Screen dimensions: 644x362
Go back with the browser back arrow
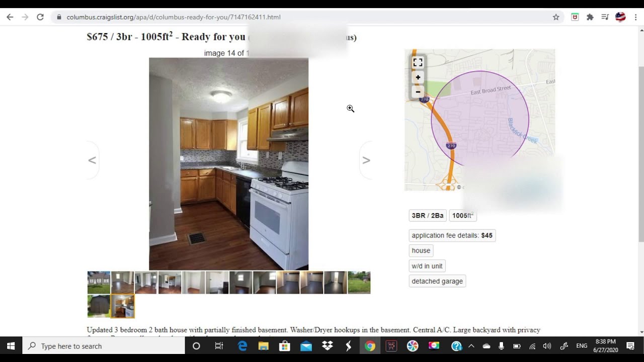coord(10,17)
